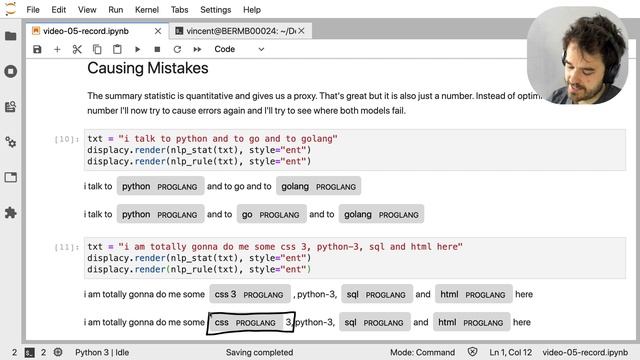The width and height of the screenshot is (640, 360).
Task: Click Python 3 | Idle kernel status
Action: [102, 352]
